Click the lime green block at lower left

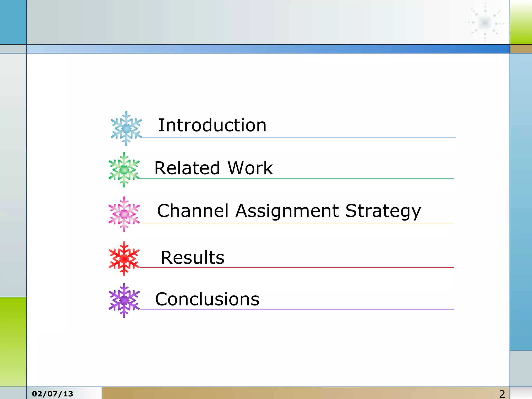13,342
